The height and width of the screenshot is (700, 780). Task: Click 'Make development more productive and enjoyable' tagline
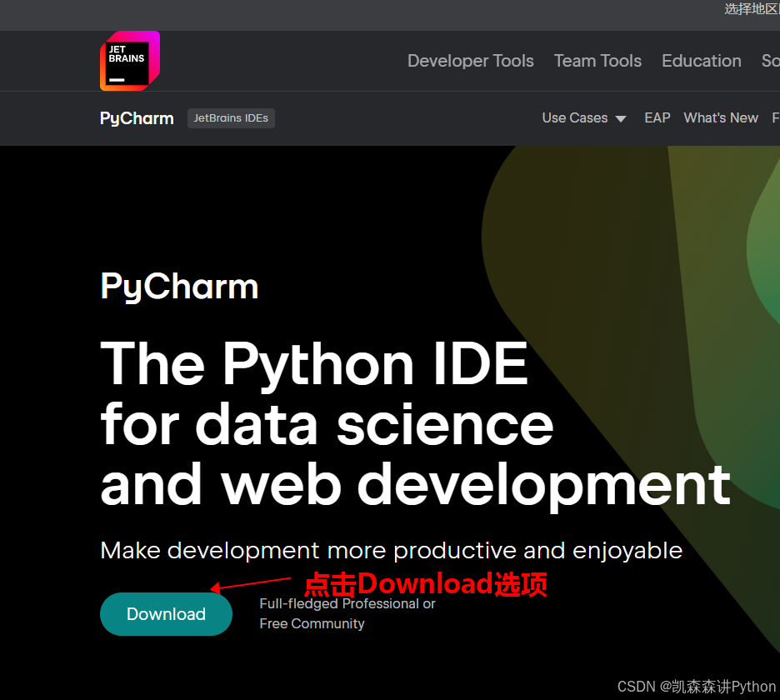coord(392,551)
